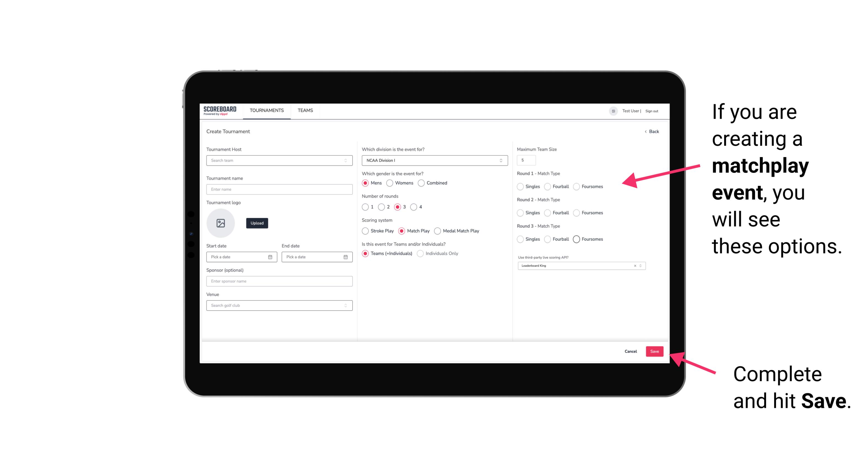Expand the Use third-party live scoring API dropdown
The image size is (868, 467).
pos(641,266)
